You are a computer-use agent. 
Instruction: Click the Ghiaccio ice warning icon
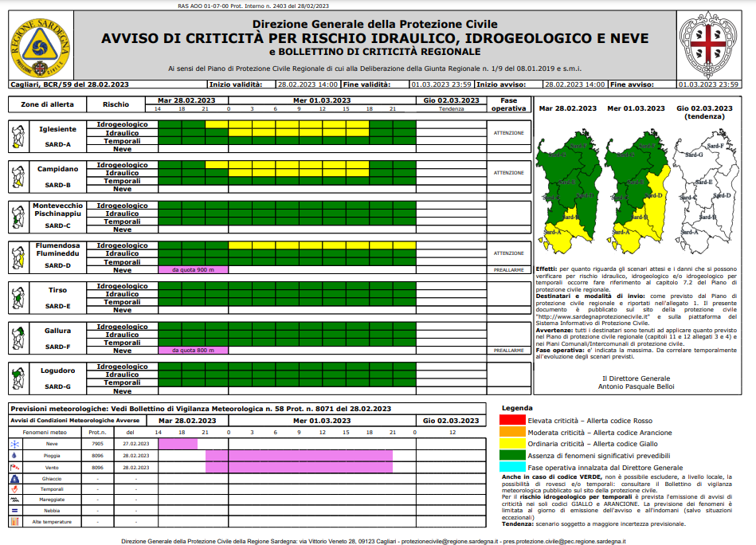point(15,479)
